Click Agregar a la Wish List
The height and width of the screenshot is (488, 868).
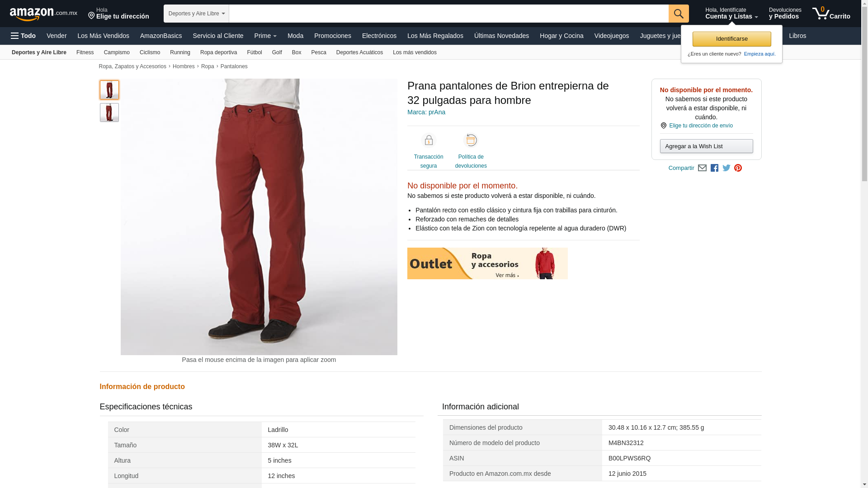coord(706,146)
